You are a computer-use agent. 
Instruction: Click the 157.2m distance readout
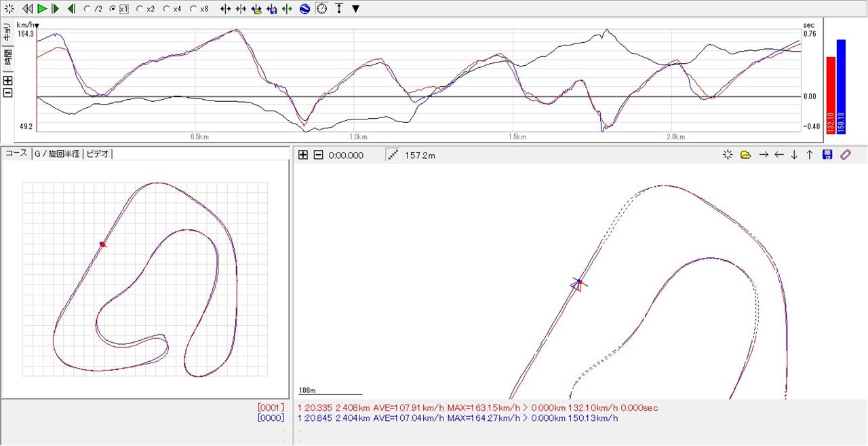coord(420,155)
